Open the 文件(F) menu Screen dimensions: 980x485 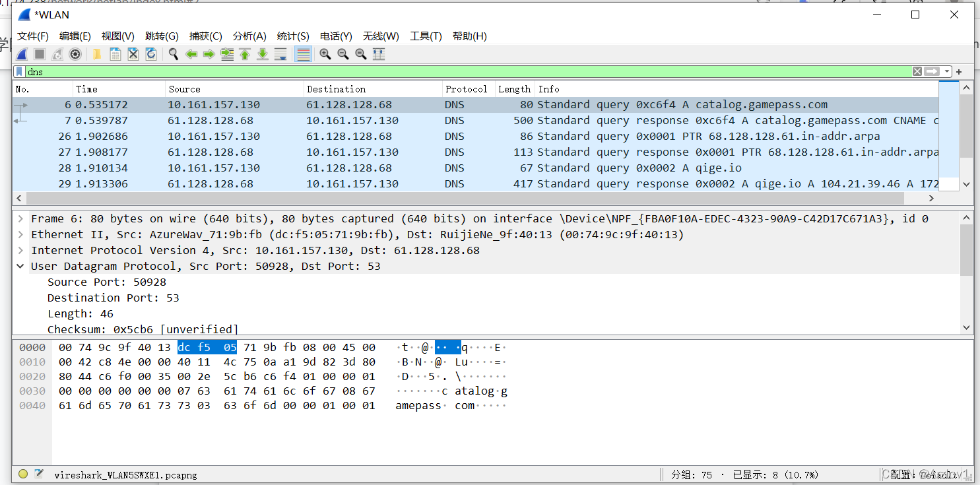coord(33,36)
